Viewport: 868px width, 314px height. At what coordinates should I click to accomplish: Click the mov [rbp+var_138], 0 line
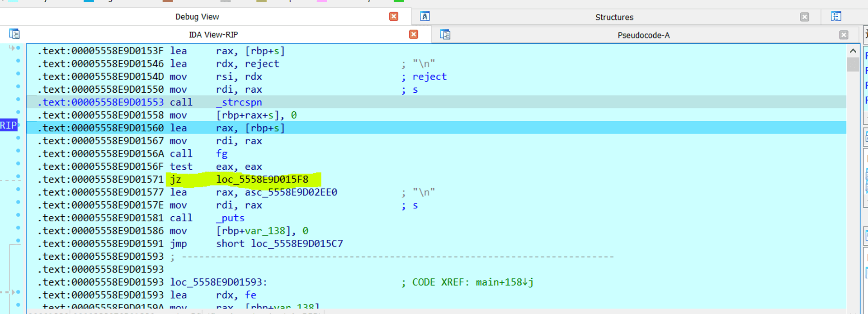click(x=239, y=231)
